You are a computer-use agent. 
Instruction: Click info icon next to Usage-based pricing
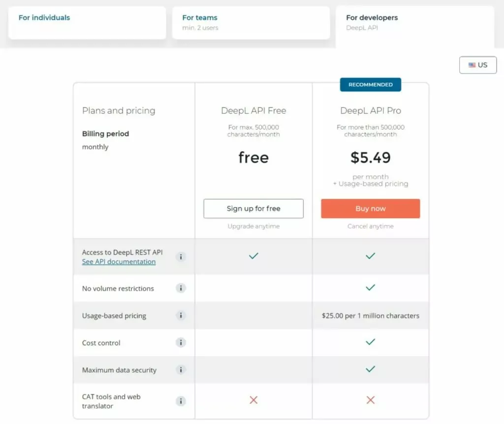[x=181, y=316]
